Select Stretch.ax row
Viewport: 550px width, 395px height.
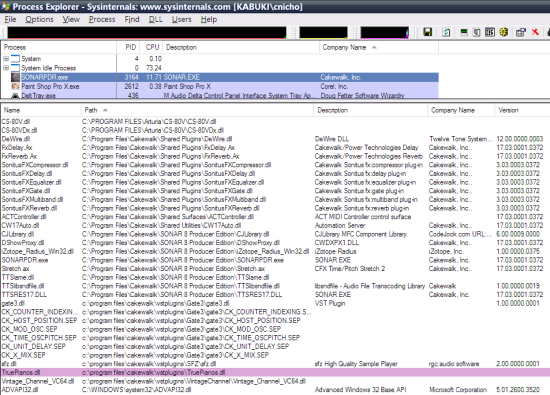click(275, 269)
